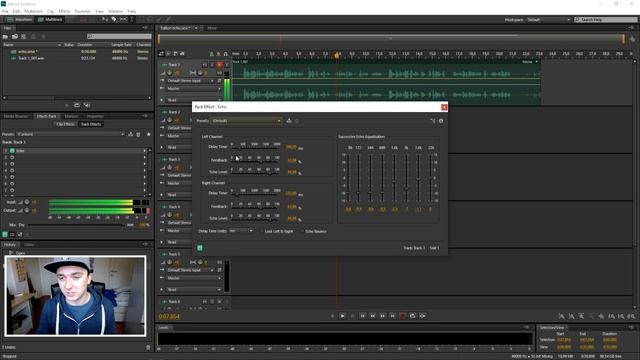Solo Track 1 with S button

(212, 65)
